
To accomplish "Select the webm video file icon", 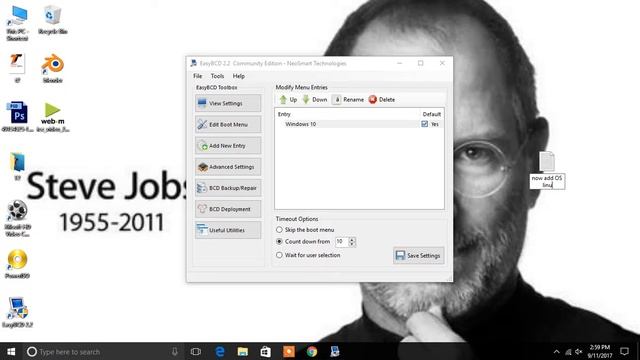I will [x=53, y=117].
